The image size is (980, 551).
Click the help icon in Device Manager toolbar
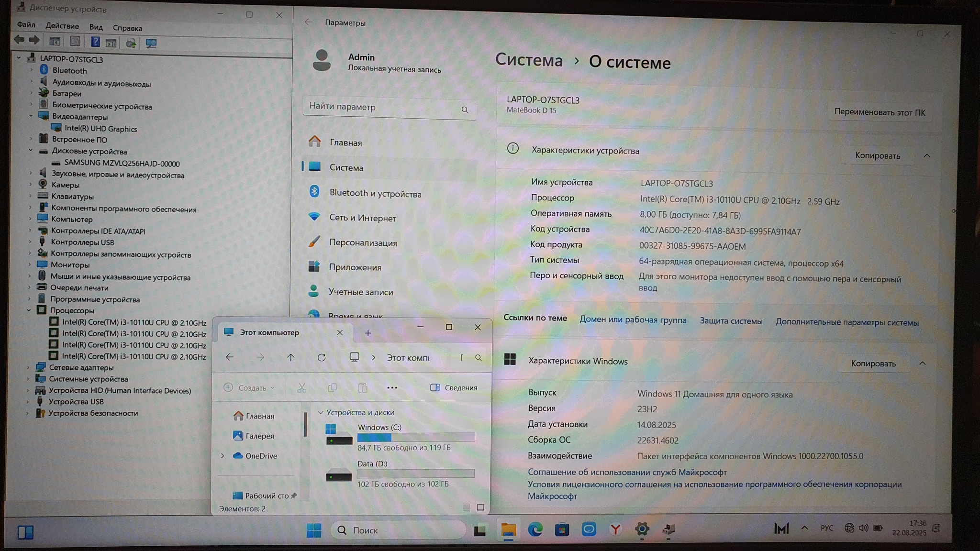[x=95, y=42]
